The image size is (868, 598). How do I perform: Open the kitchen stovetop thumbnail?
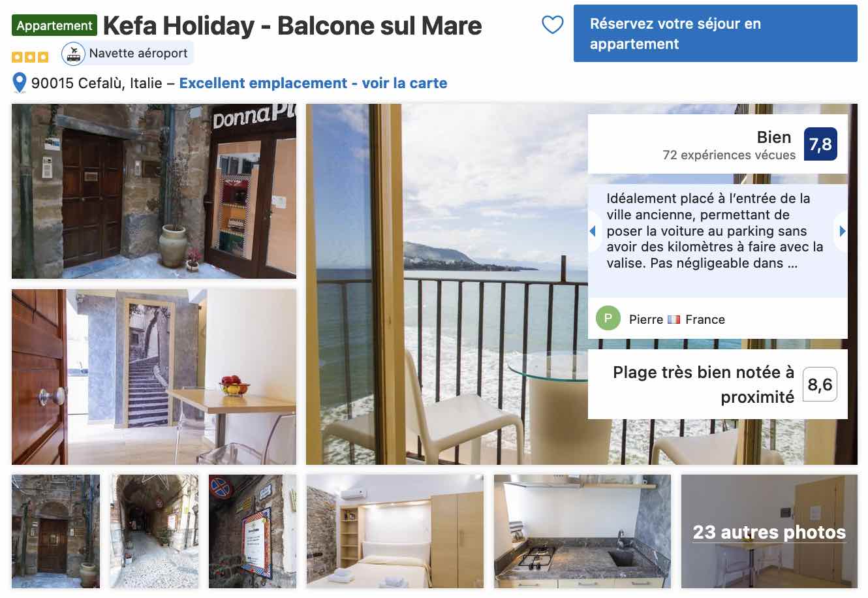(582, 531)
